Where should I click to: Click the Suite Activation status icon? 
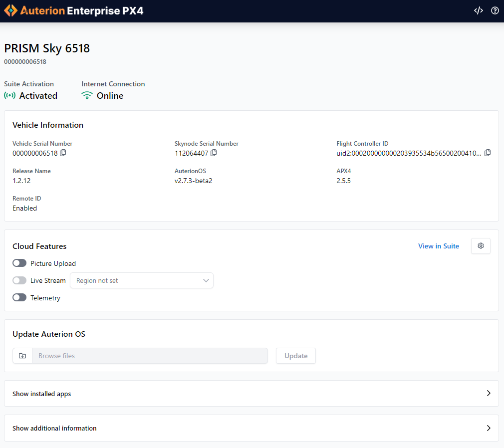click(10, 95)
